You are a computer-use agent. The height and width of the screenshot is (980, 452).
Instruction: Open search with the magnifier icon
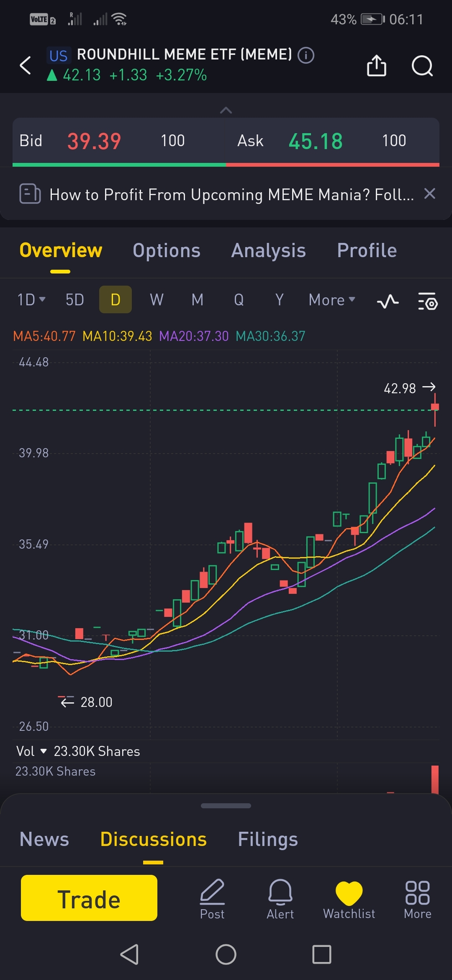422,66
